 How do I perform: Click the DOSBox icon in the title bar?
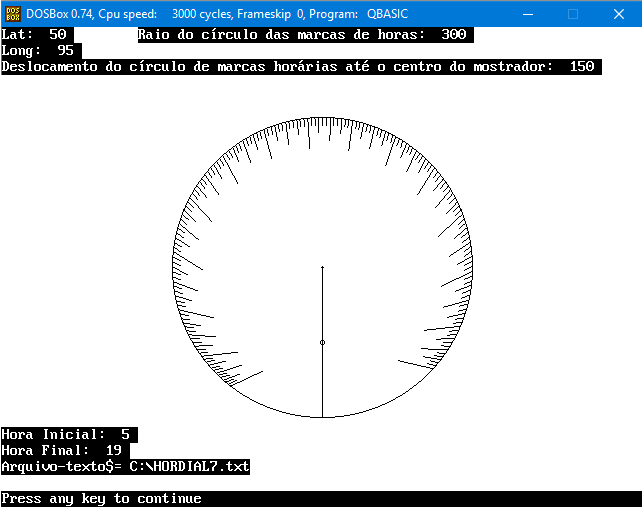pyautogui.click(x=13, y=14)
